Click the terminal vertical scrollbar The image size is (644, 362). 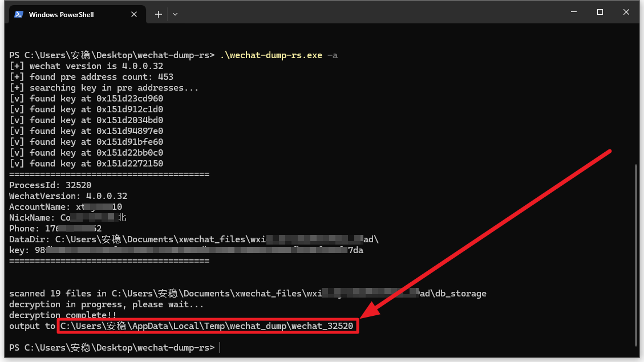[636, 255]
